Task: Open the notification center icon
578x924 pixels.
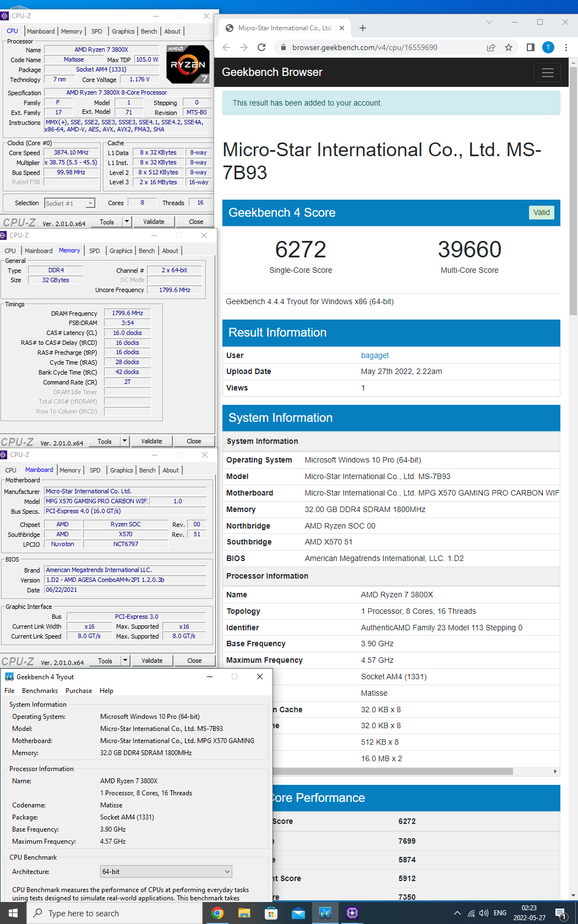Action: tap(561, 913)
